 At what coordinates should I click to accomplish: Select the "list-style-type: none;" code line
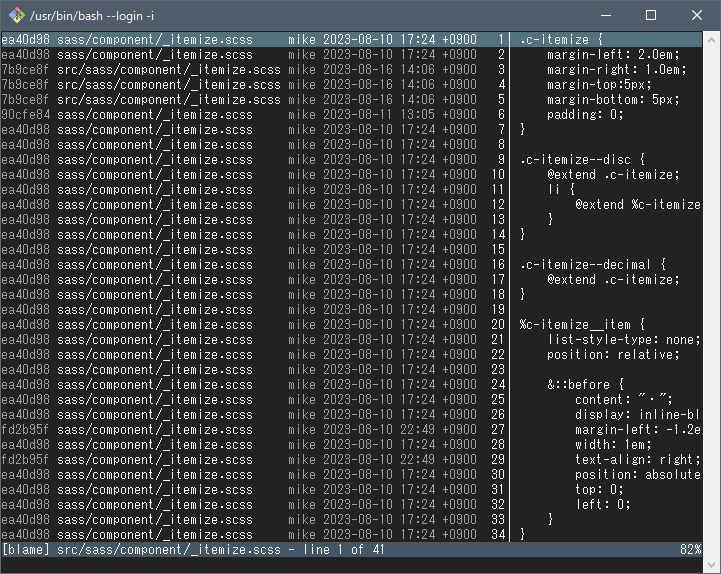(x=613, y=340)
